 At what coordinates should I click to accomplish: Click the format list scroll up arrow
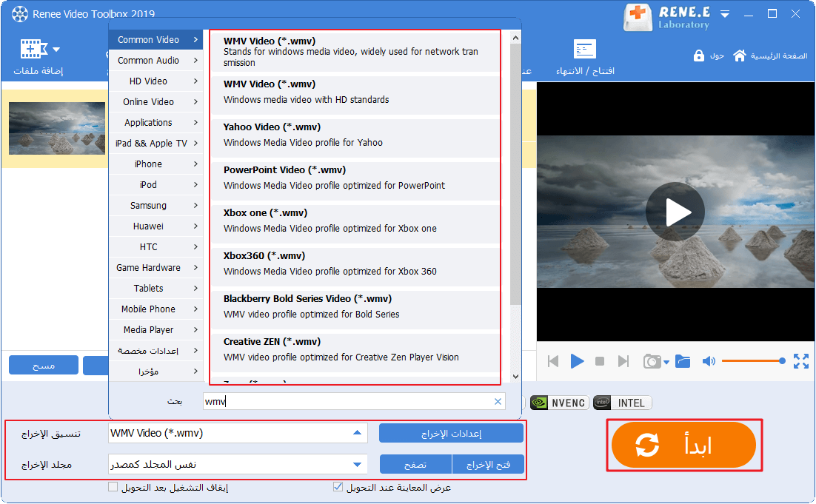pyautogui.click(x=515, y=38)
